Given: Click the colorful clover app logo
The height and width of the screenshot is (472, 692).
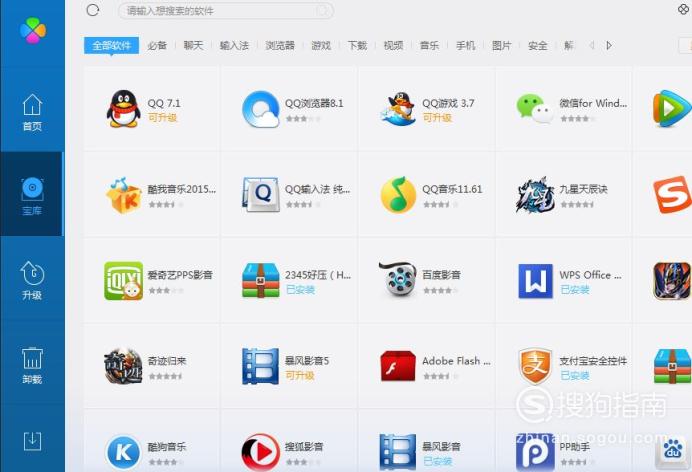Looking at the screenshot, I should 33,30.
